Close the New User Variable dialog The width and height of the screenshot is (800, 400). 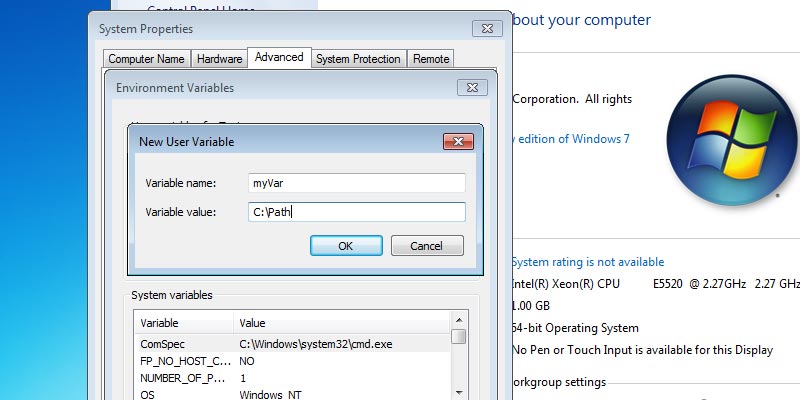pyautogui.click(x=459, y=141)
